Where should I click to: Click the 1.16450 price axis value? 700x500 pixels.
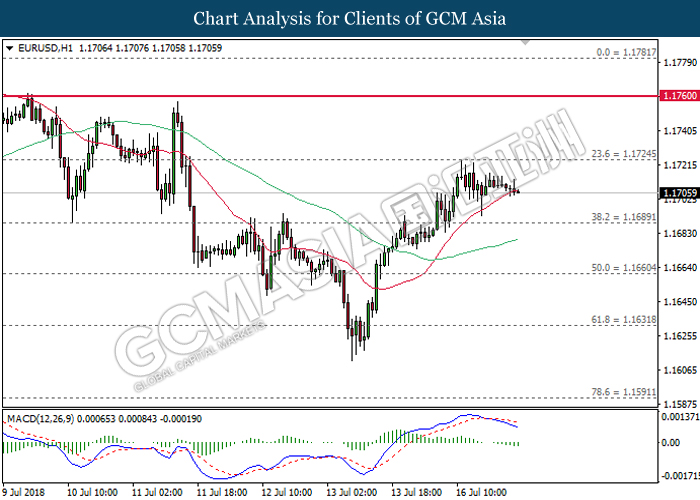click(680, 302)
